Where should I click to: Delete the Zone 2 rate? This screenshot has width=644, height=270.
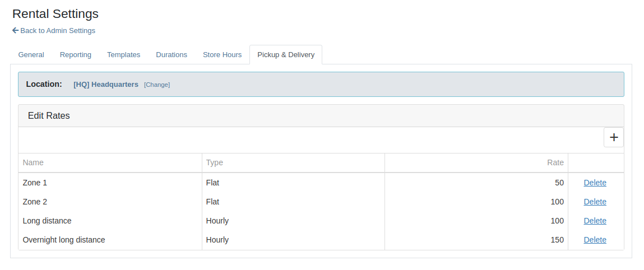tap(595, 202)
